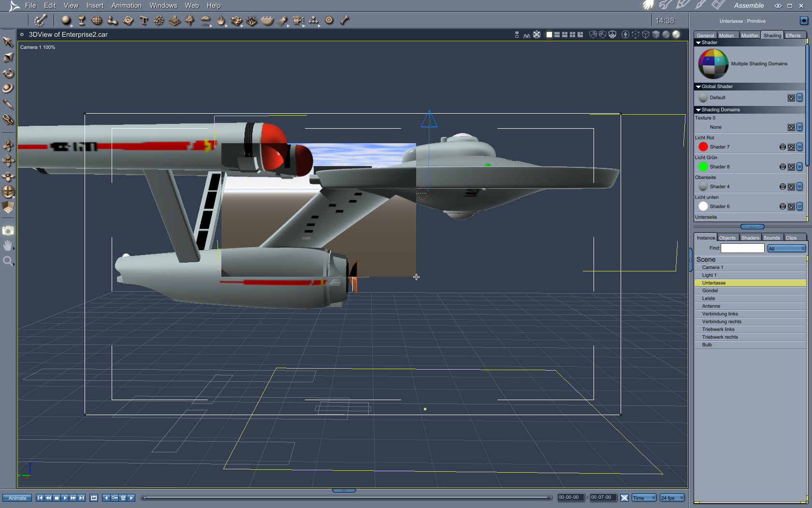Open the Render room film icon
The height and width of the screenshot is (508, 812).
coord(718,5)
